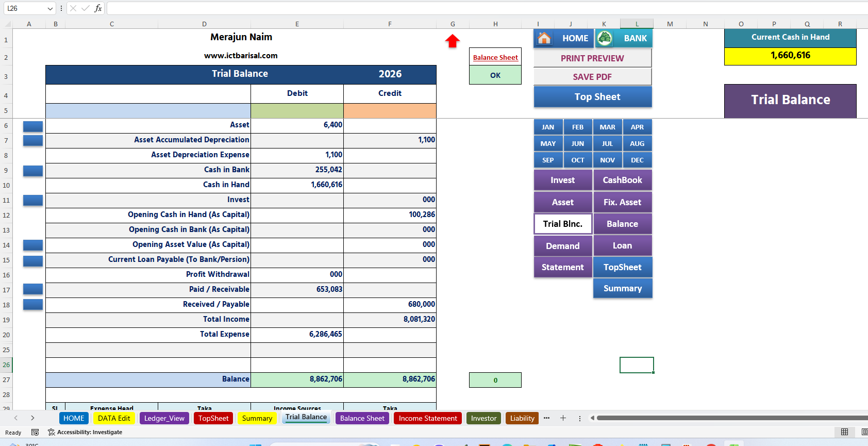Click the formula bar confirm checkmark icon
The image size is (868, 446).
85,8
